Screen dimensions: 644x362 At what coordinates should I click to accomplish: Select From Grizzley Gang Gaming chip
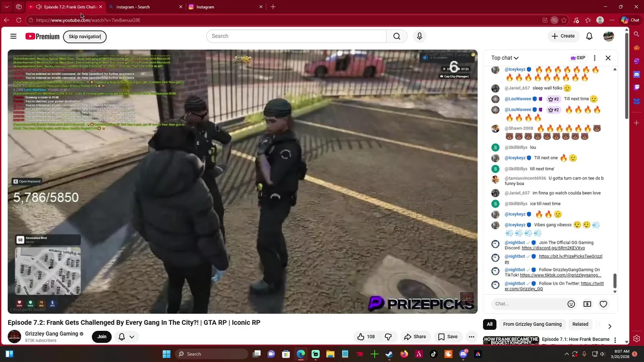532,324
